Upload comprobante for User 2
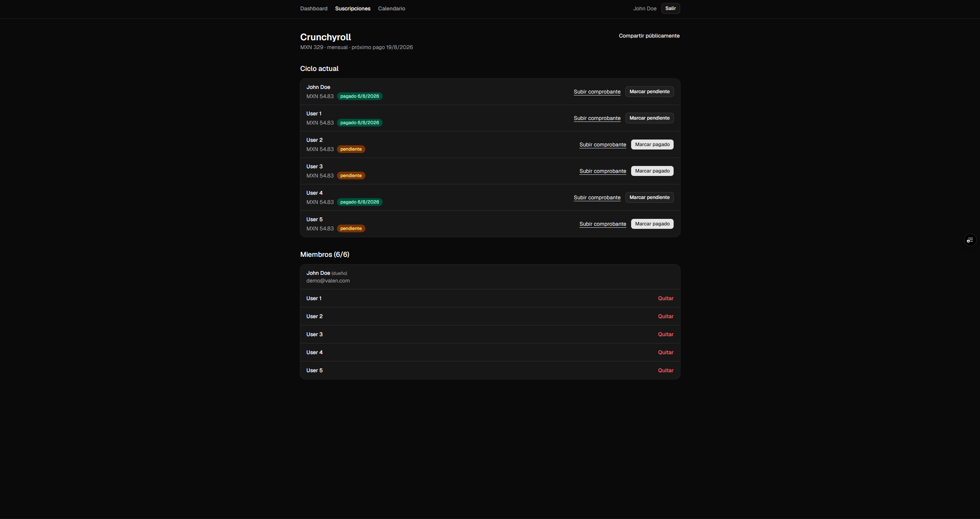Viewport: 980px width, 519px height. (603, 145)
